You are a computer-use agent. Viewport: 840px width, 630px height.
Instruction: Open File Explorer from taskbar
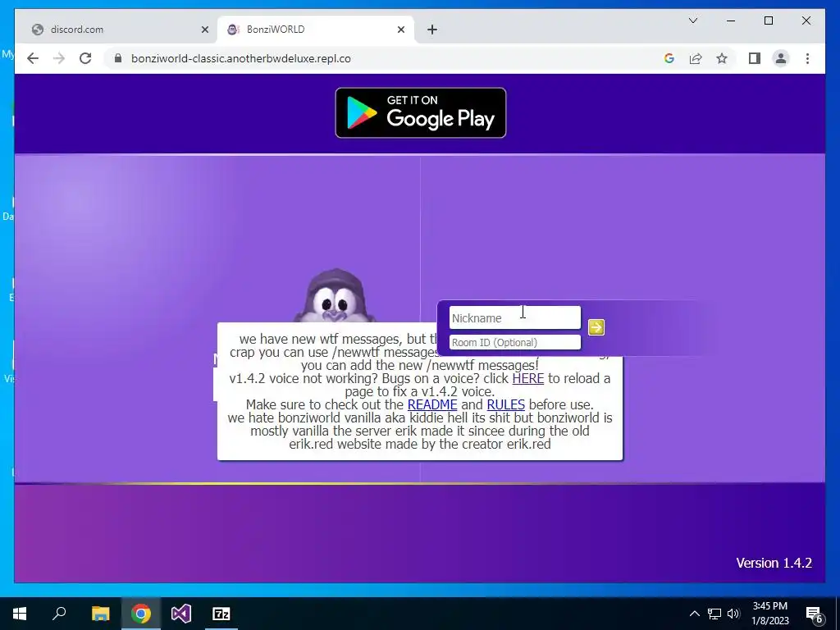coord(100,614)
